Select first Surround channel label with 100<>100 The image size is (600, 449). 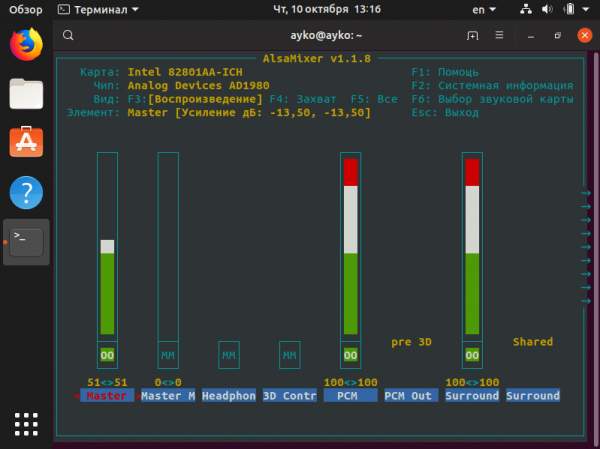coord(472,395)
